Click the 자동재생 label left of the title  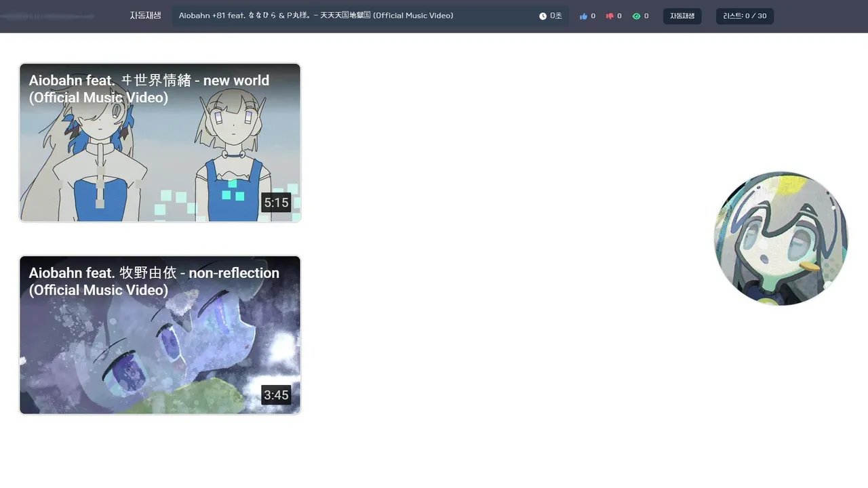click(146, 16)
